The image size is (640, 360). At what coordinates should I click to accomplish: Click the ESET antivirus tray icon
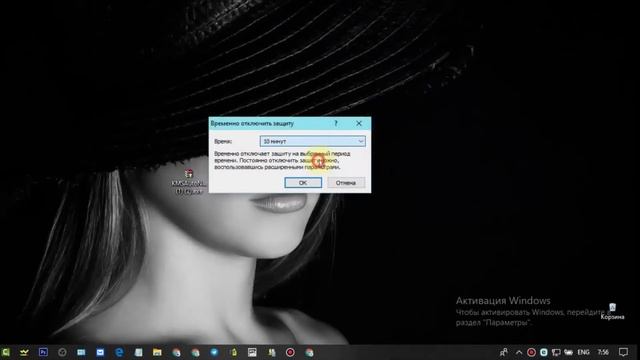544,352
